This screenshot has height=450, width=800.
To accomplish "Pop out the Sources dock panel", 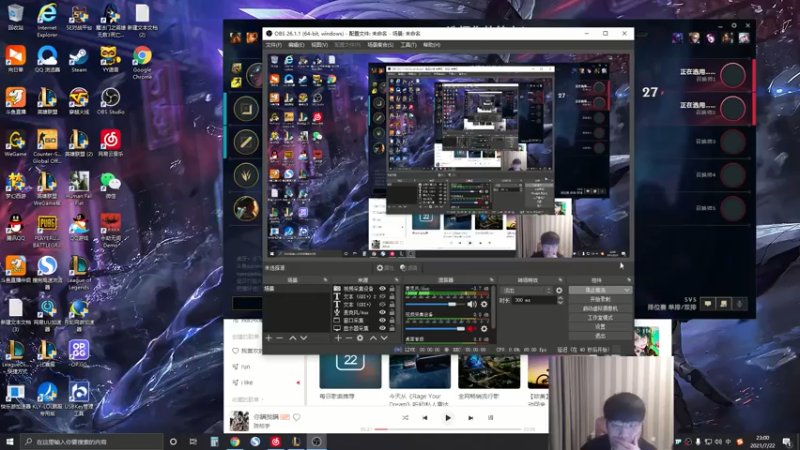I will tap(396, 280).
